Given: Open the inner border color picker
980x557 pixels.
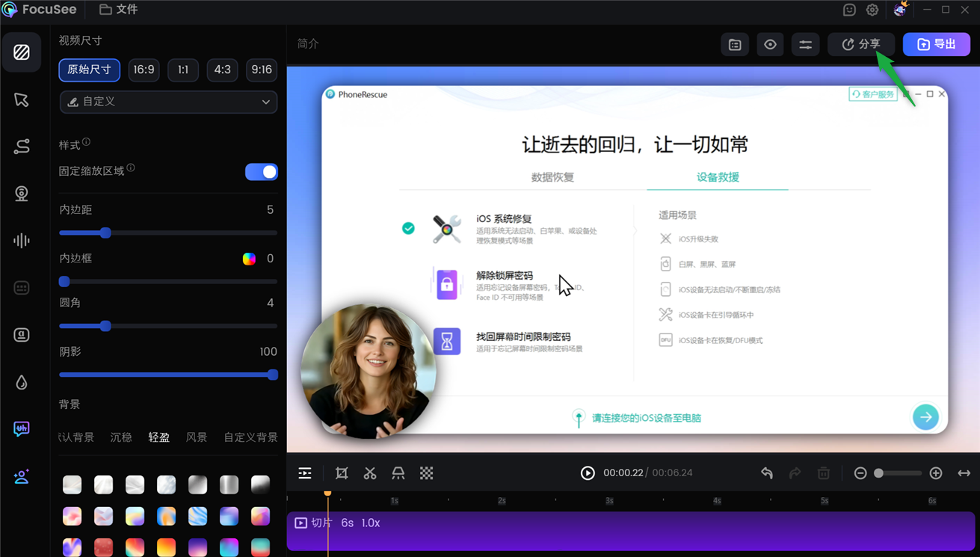Looking at the screenshot, I should pos(249,259).
